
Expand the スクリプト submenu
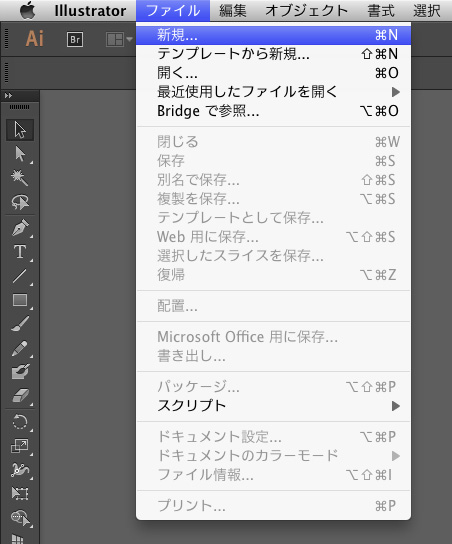(273, 406)
